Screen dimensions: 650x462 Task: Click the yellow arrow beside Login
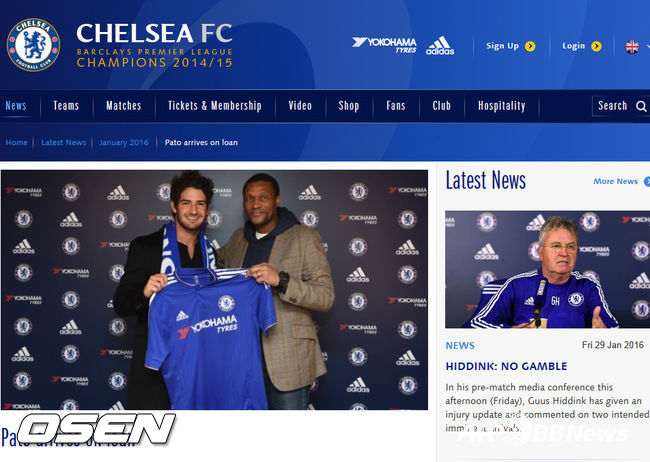point(596,46)
